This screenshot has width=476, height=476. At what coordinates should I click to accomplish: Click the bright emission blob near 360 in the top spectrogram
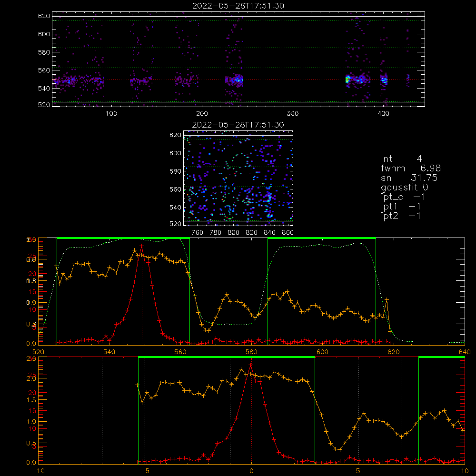point(347,80)
